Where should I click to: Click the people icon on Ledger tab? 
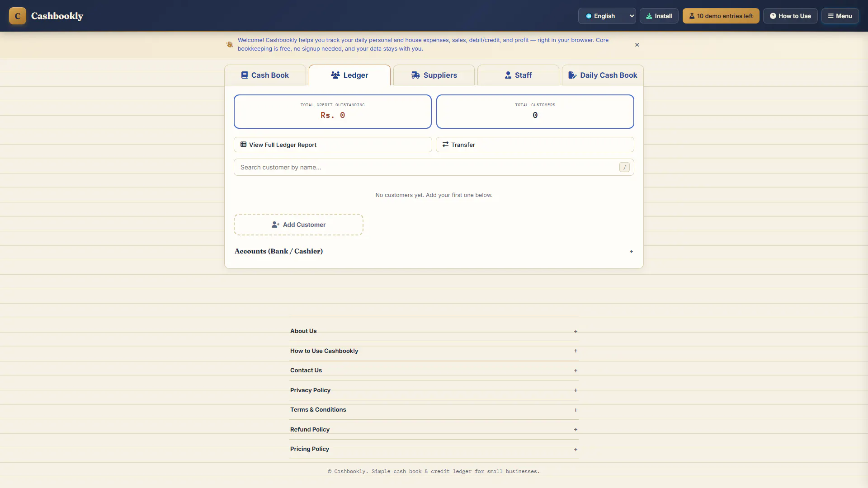(x=335, y=75)
